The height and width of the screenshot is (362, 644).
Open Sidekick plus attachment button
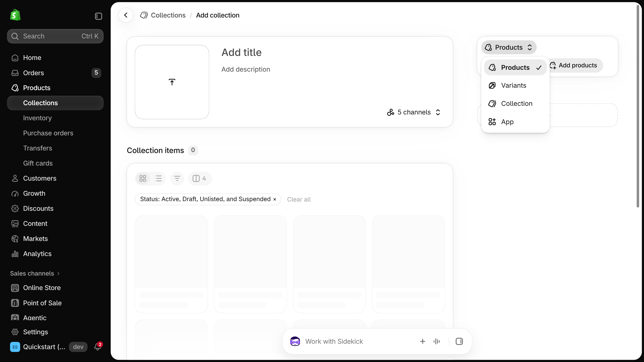[x=422, y=341]
